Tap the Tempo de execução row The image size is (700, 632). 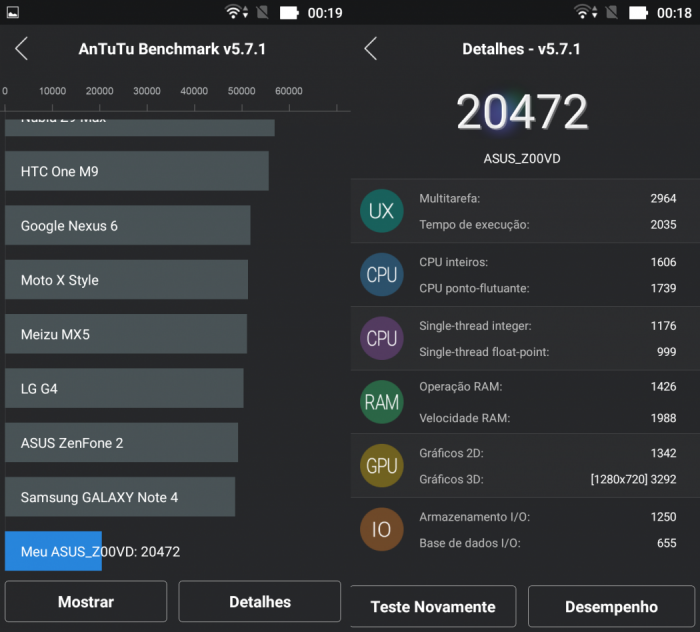pos(547,224)
